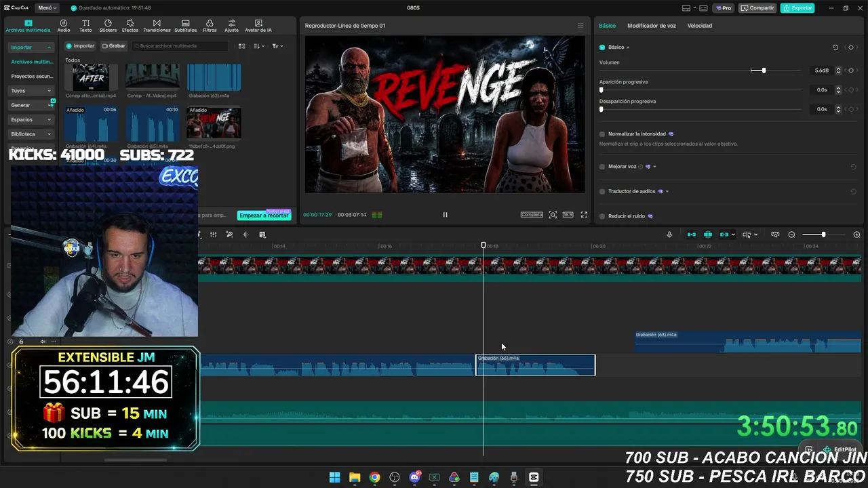Switch to the Básico tab
The height and width of the screenshot is (488, 868).
click(607, 26)
